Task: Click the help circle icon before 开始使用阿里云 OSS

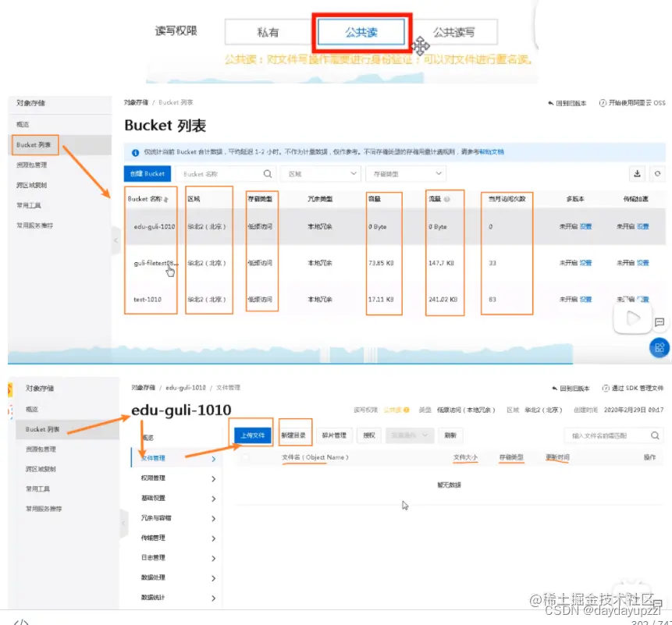Action: 602,103
